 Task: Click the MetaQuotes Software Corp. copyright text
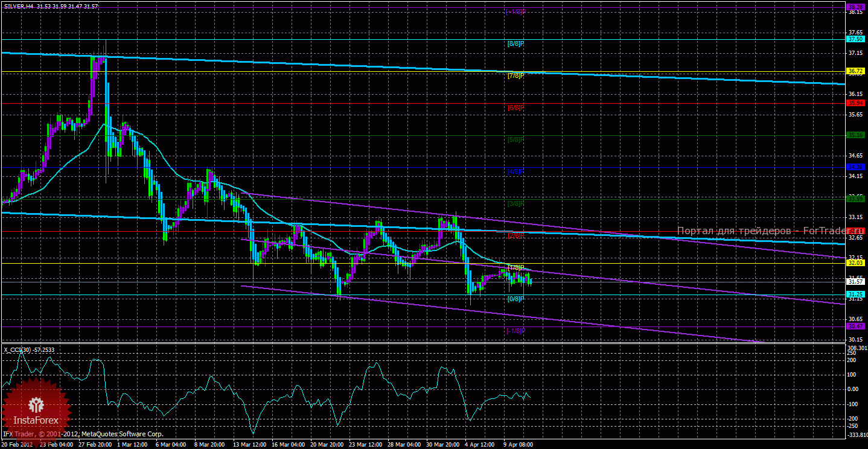[83, 434]
